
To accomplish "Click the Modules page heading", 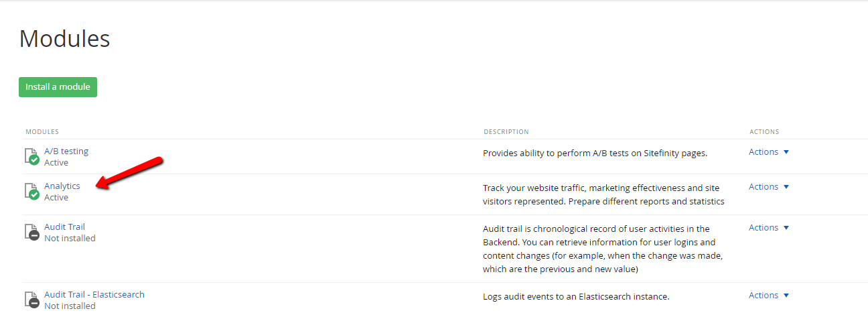I will click(x=64, y=39).
